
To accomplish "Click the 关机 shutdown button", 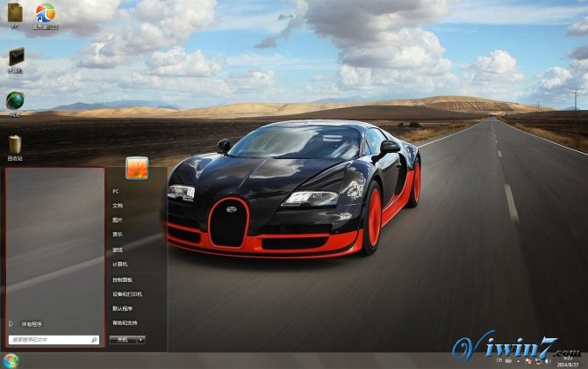I will click(123, 340).
